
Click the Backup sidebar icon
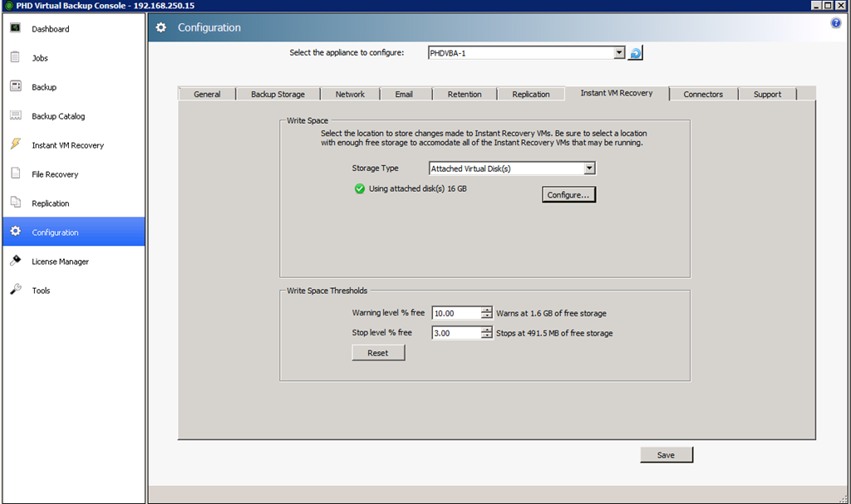pyautogui.click(x=15, y=86)
